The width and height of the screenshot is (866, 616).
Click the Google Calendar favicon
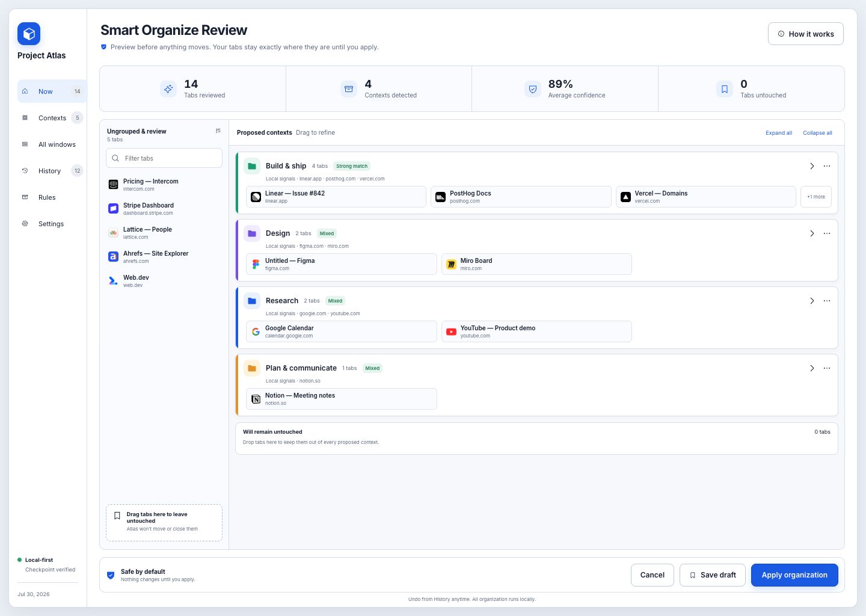[x=256, y=331]
